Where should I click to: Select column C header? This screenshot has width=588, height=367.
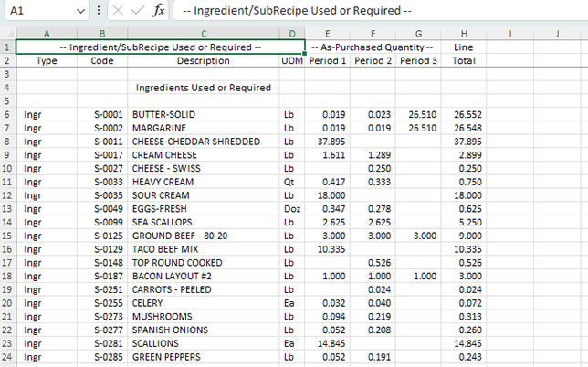point(204,34)
